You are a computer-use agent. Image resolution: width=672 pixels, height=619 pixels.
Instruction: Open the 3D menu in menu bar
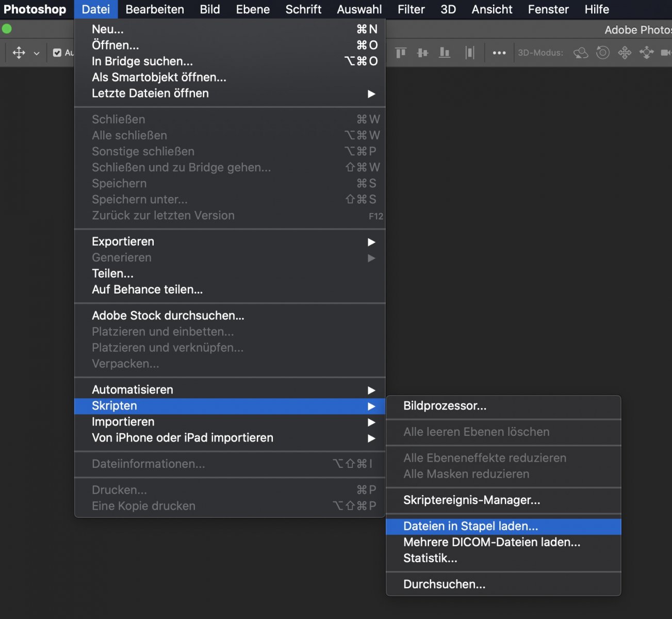448,9
